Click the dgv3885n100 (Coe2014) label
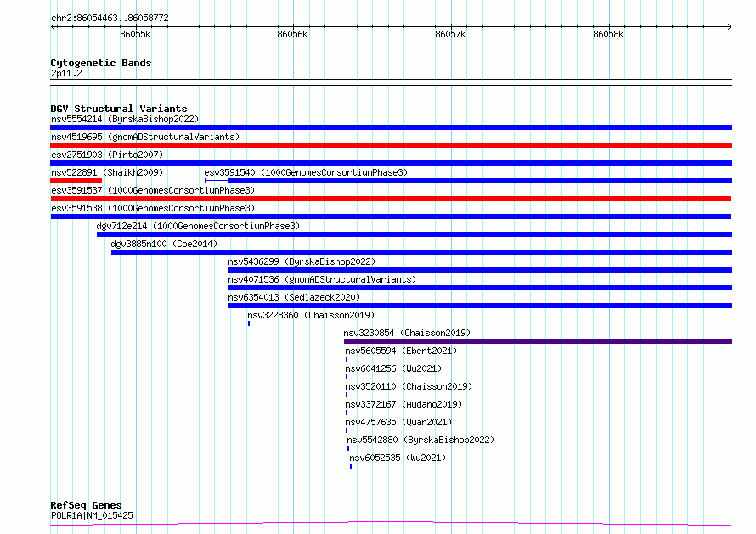The image size is (756, 534). (164, 244)
